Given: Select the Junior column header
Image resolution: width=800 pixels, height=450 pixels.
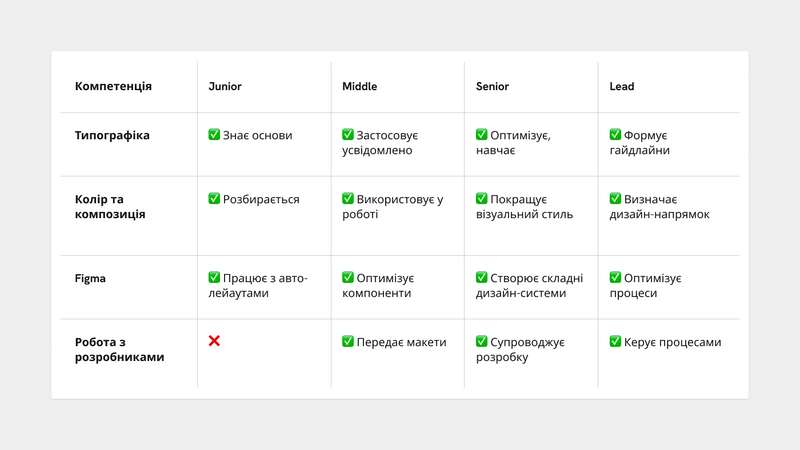Looking at the screenshot, I should click(225, 86).
